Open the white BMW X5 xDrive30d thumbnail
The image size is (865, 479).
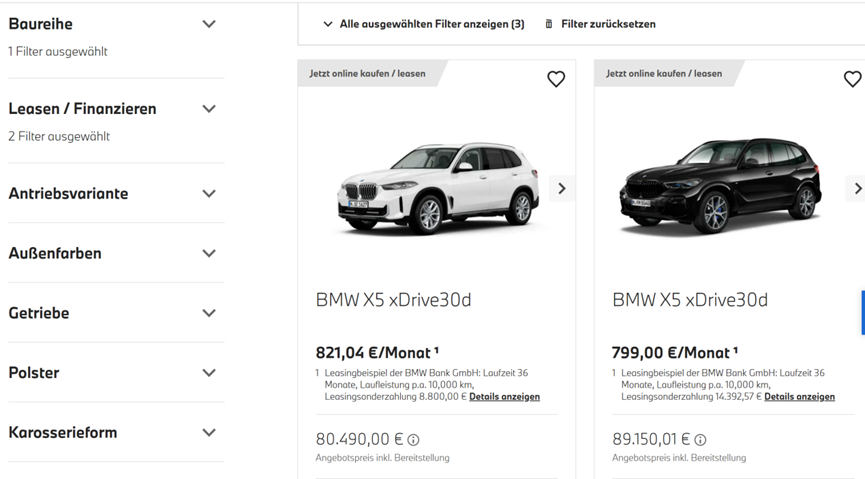click(439, 188)
